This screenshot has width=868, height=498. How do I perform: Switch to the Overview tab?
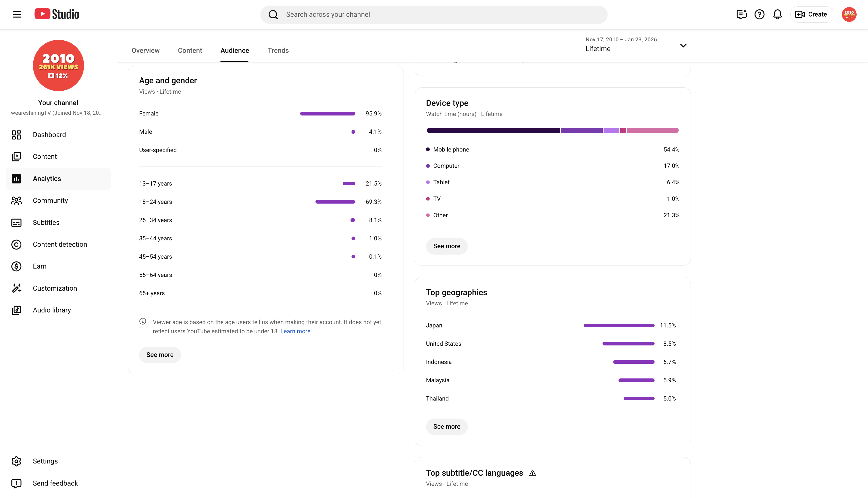tap(145, 51)
